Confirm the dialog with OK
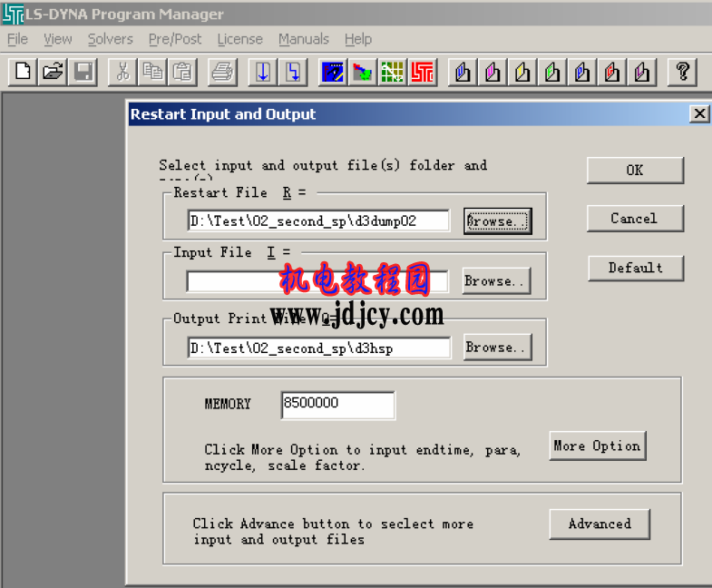The width and height of the screenshot is (712, 588). pos(635,171)
